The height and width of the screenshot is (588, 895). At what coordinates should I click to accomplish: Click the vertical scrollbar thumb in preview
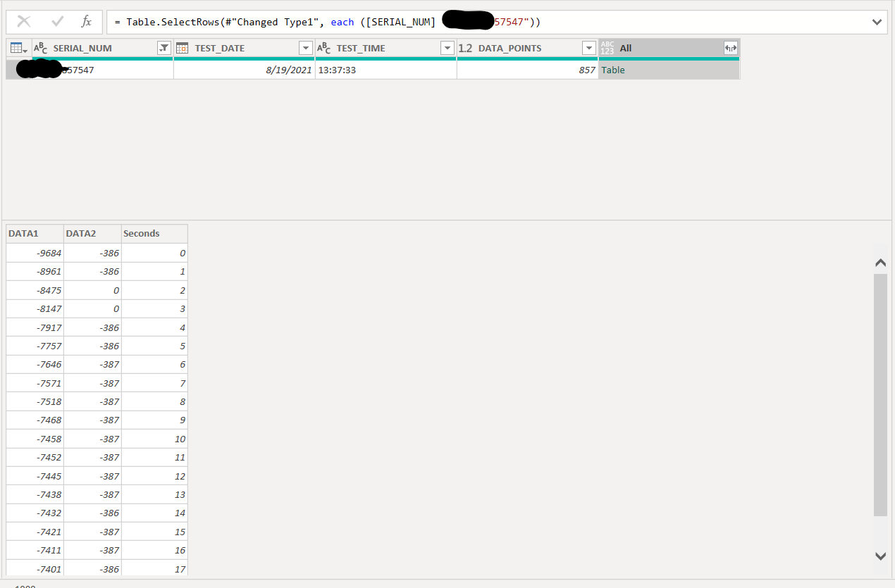880,395
